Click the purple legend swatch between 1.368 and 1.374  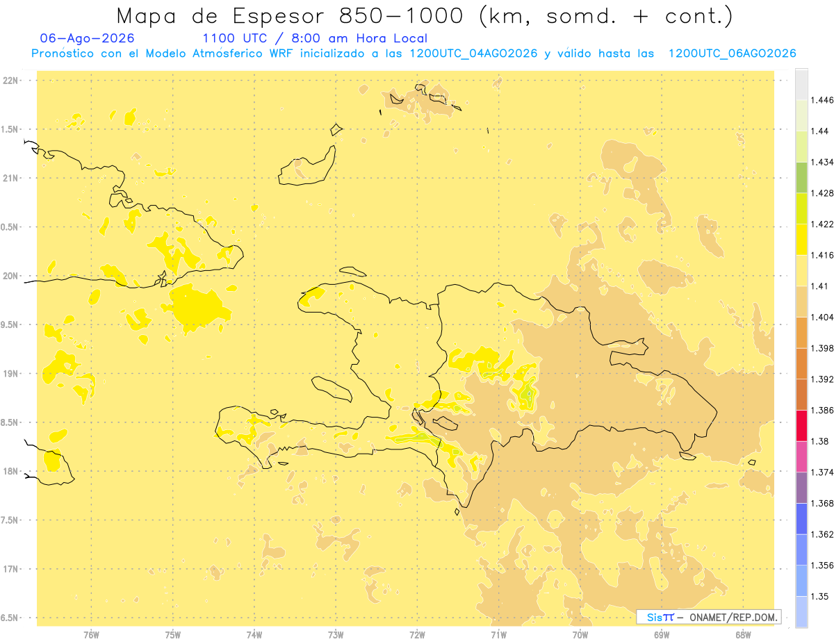pyautogui.click(x=801, y=487)
